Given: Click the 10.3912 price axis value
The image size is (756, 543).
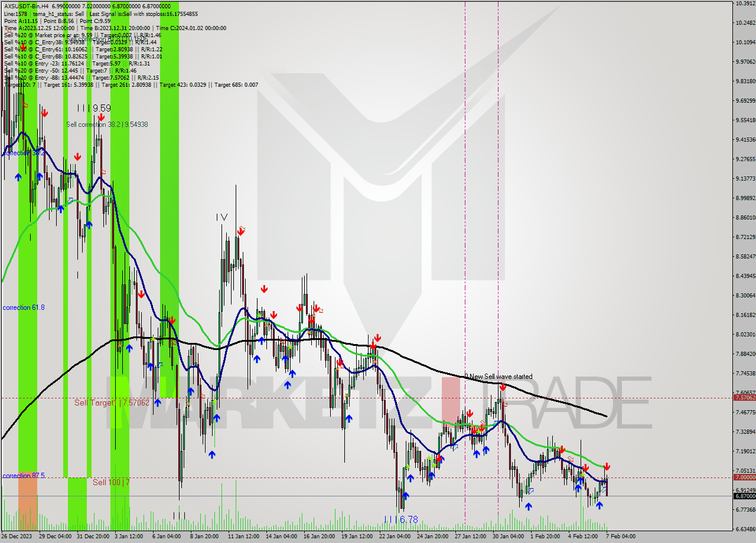Looking at the screenshot, I should (x=745, y=4).
